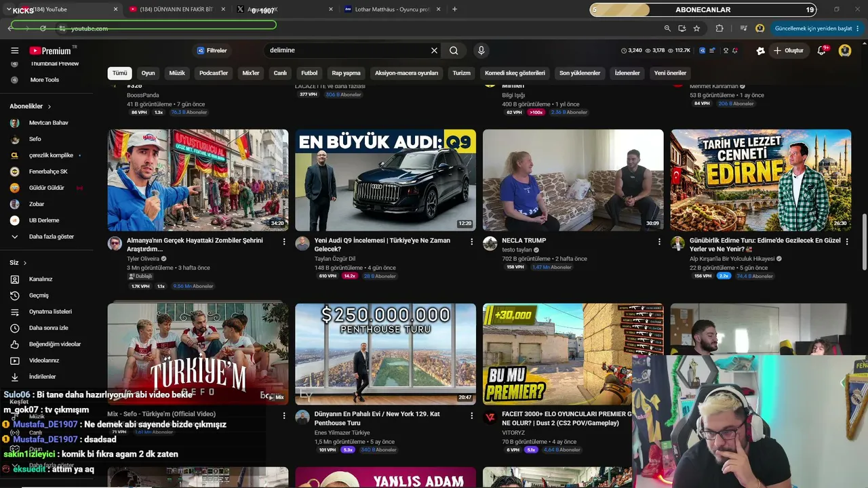
Task: Play the EDİRNE travel video thumbnail
Action: point(761,180)
